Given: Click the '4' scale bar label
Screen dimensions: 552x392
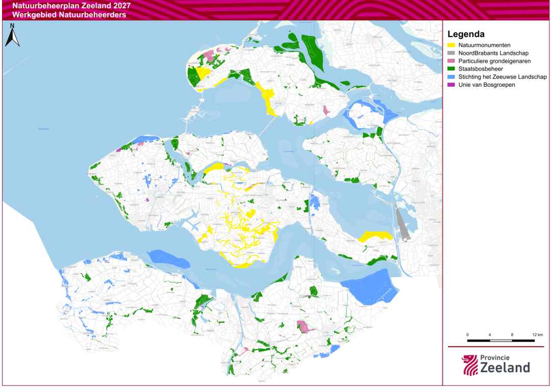Looking at the screenshot, I should (490, 334).
